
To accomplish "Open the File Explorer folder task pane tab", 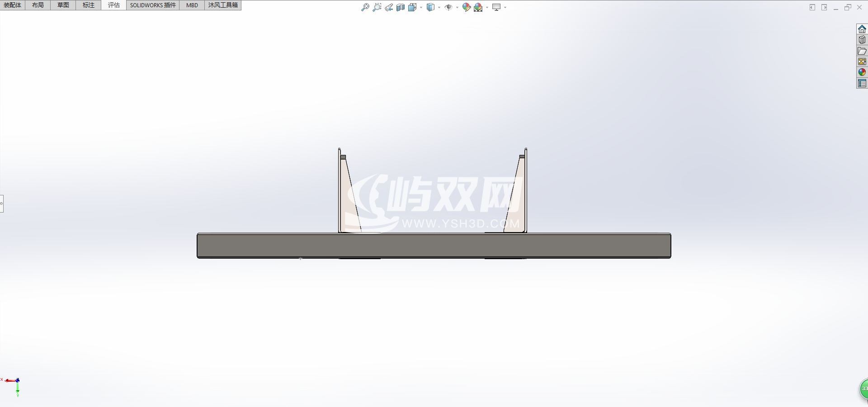I will (x=862, y=51).
